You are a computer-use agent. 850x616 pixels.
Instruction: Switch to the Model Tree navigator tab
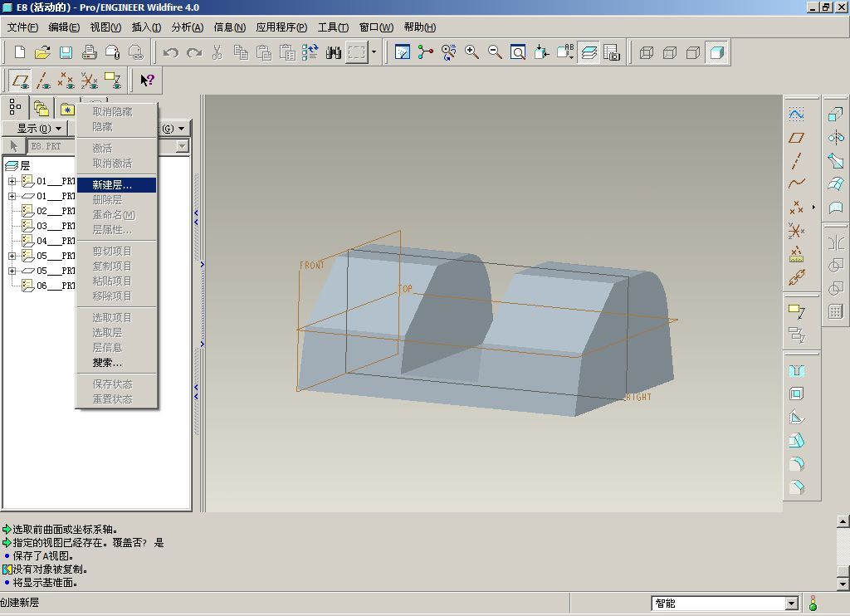[15, 107]
